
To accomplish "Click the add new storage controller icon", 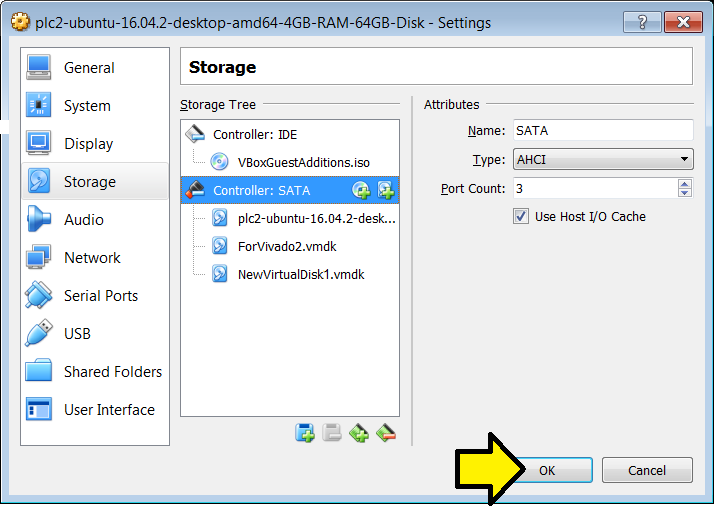I will [x=360, y=433].
